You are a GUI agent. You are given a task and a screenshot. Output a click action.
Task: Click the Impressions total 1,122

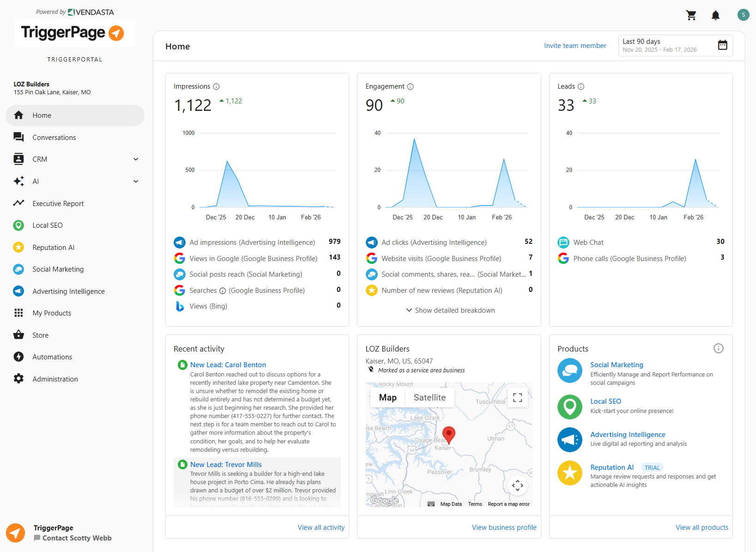click(193, 105)
